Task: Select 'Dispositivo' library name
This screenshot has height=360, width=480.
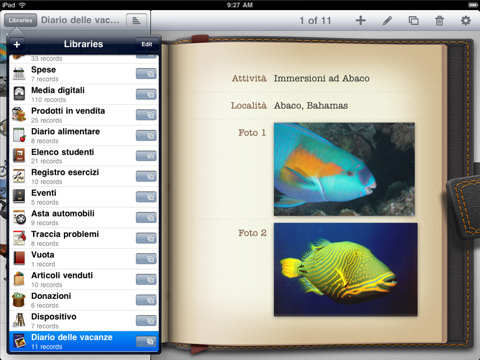Action: coord(54,317)
